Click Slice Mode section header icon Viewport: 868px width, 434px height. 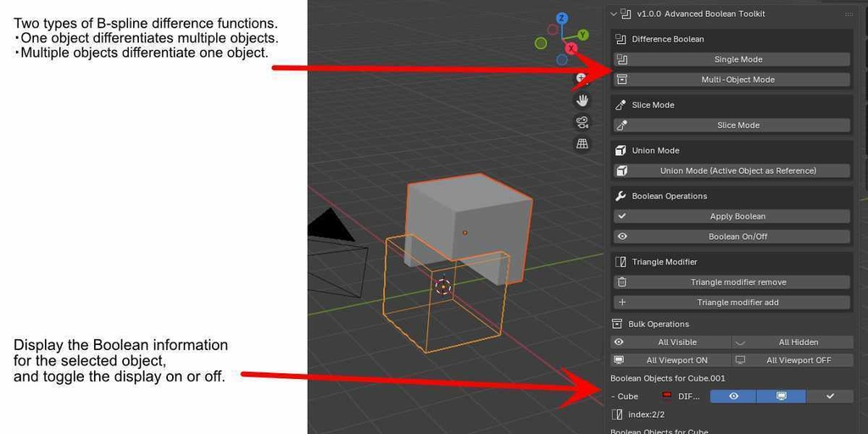[x=621, y=104]
